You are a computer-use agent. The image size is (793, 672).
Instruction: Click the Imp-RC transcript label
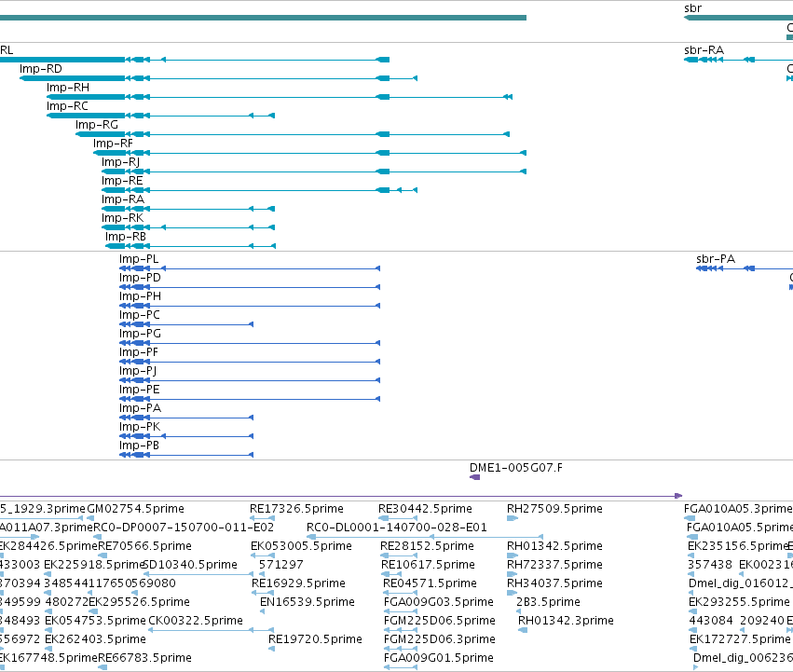67,106
